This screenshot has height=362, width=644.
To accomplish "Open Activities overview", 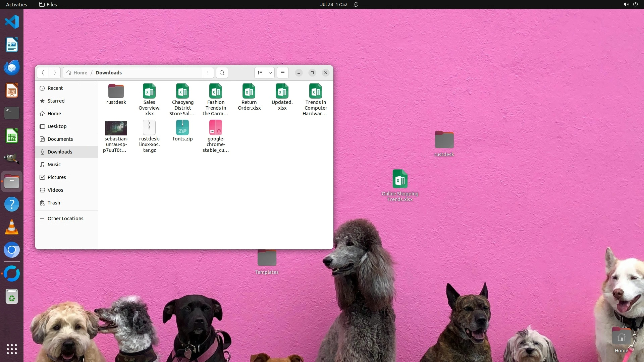I will [16, 4].
